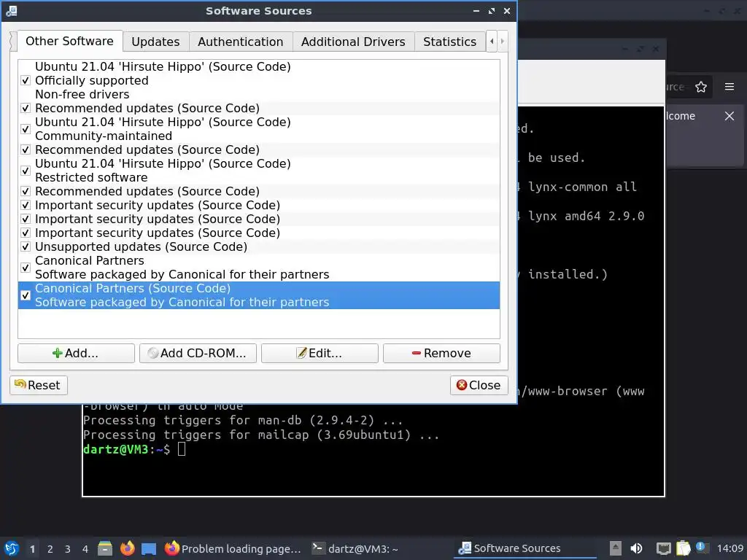Switch to workspace 2
The height and width of the screenshot is (560, 747).
coord(50,549)
